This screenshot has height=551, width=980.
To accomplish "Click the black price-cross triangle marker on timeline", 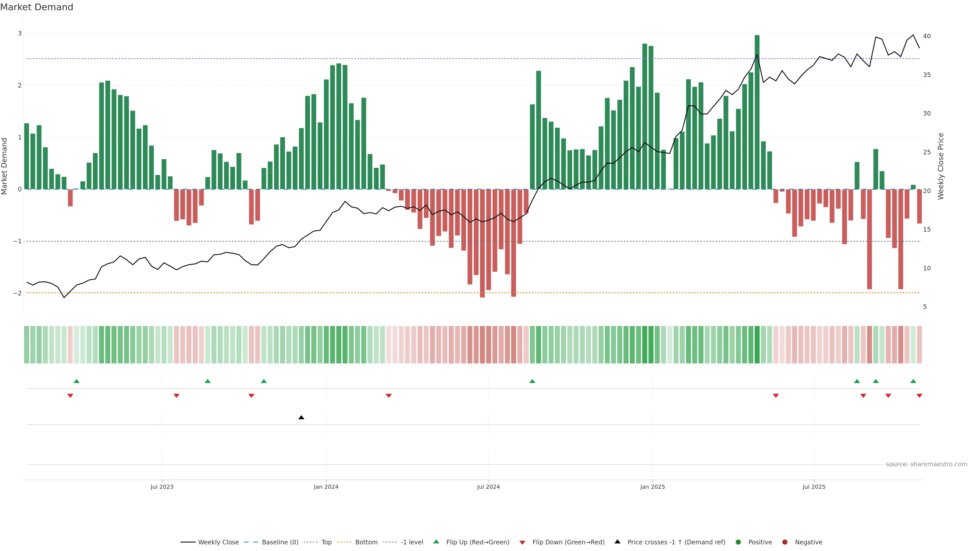I will coord(301,418).
